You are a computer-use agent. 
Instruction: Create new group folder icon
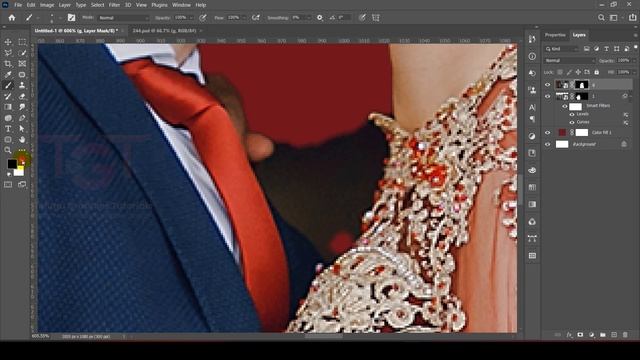pos(603,335)
